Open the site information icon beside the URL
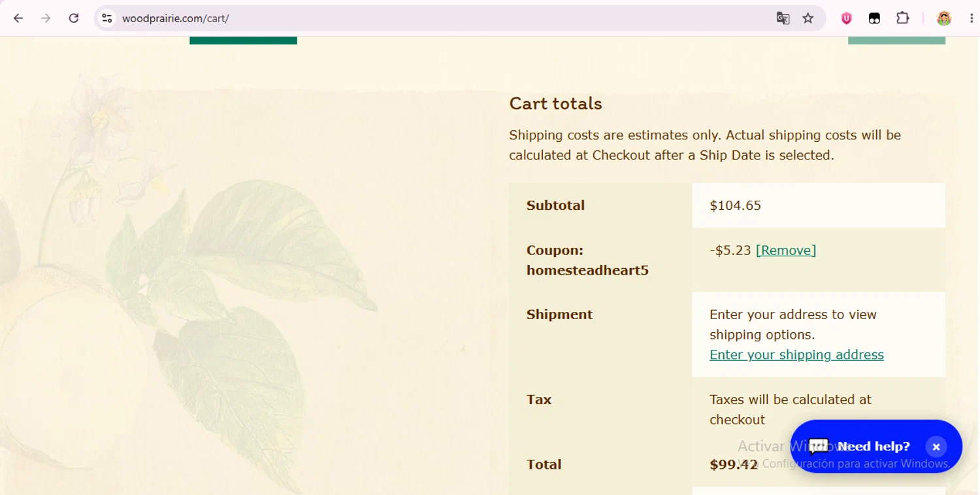The width and height of the screenshot is (980, 495). [x=107, y=18]
